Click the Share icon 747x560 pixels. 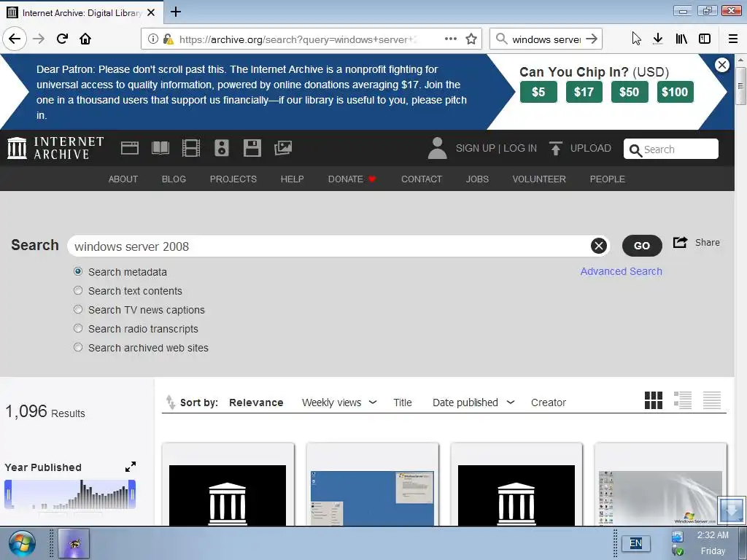coord(681,242)
